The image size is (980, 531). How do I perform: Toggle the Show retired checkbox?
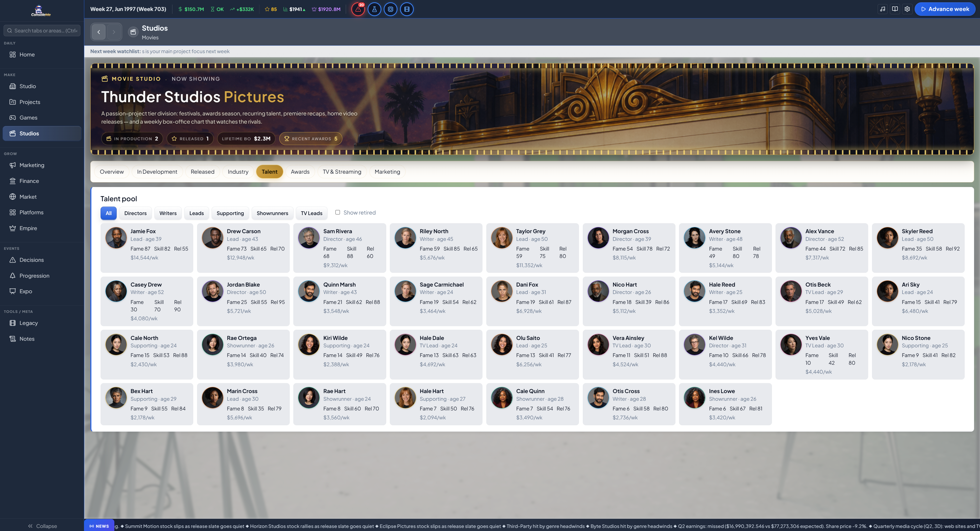(337, 213)
